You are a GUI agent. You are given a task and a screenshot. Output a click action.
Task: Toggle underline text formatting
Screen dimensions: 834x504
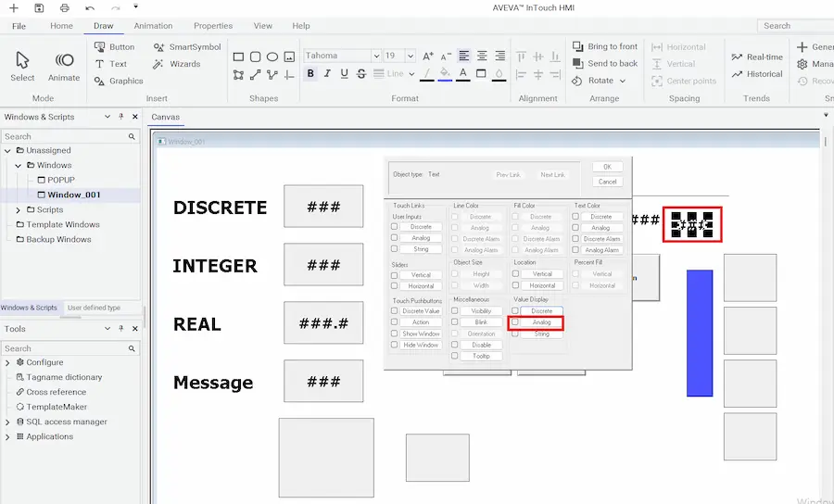(344, 73)
